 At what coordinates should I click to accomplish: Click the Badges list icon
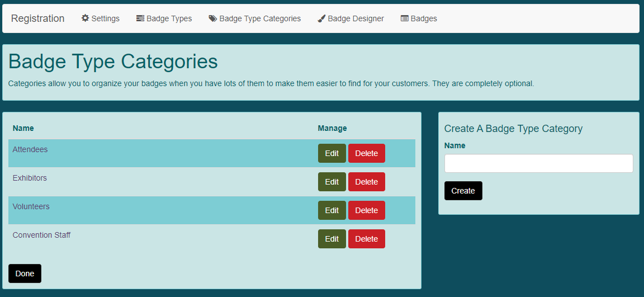(405, 18)
